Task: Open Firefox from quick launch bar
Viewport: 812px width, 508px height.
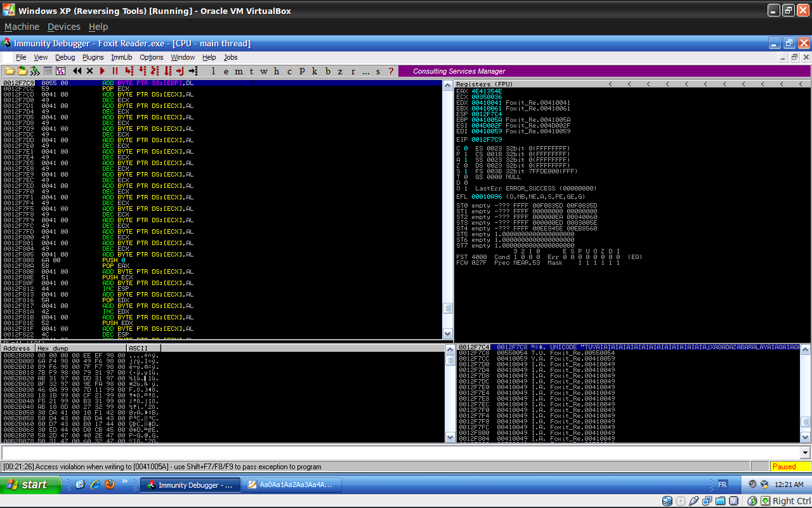Action: pyautogui.click(x=110, y=485)
